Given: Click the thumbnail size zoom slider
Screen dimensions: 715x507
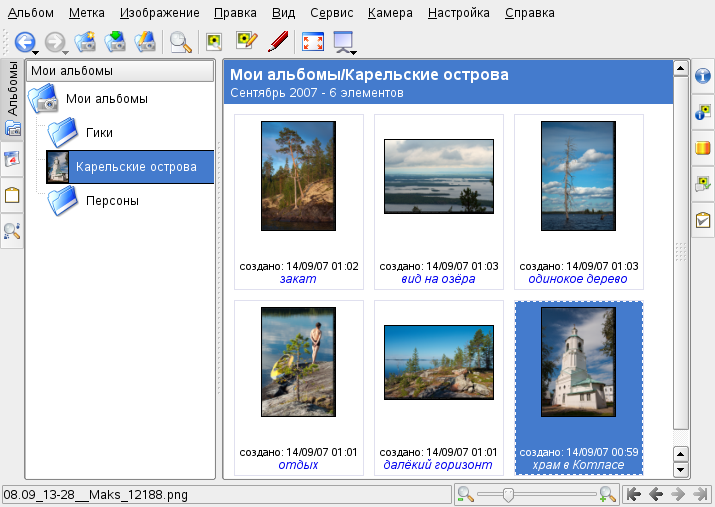Looking at the screenshot, I should click(x=508, y=494).
